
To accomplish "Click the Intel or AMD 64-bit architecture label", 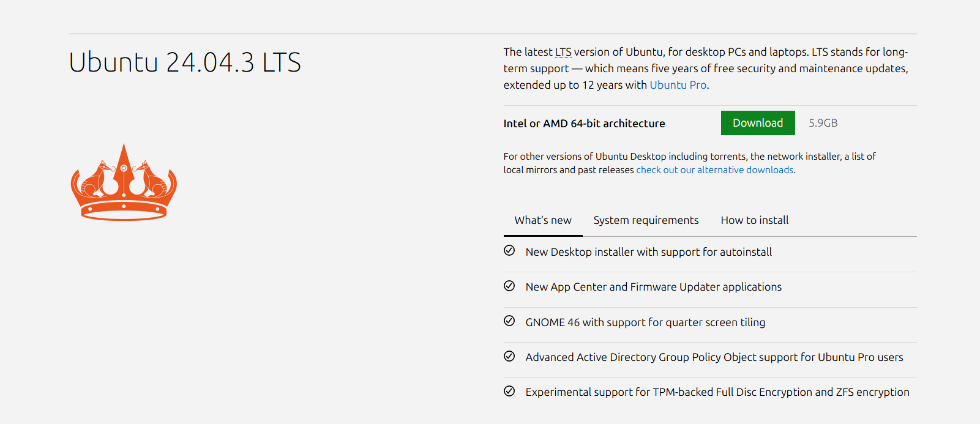I will pyautogui.click(x=584, y=124).
